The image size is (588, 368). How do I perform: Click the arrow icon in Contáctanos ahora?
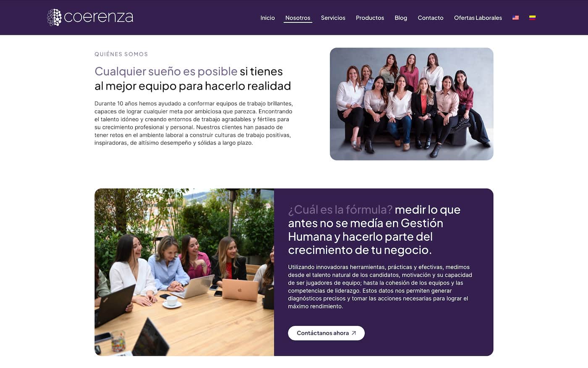coord(354,333)
